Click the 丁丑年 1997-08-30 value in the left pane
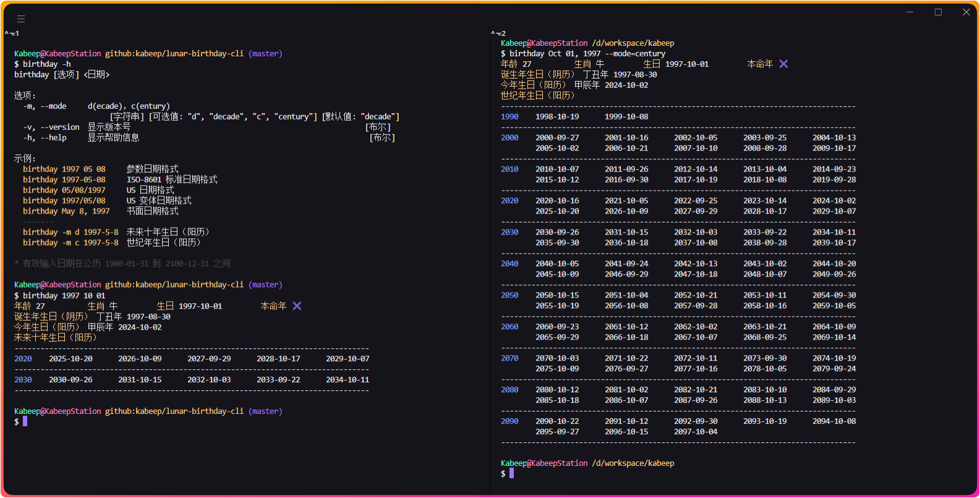 coord(133,317)
